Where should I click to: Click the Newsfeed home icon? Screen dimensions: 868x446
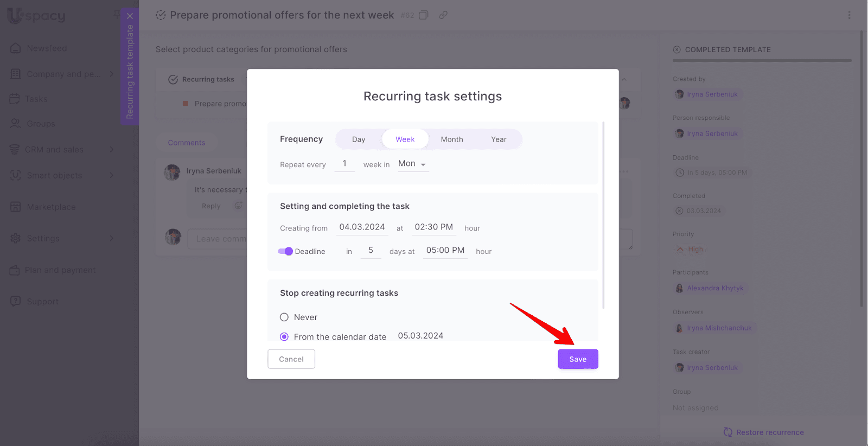click(16, 48)
